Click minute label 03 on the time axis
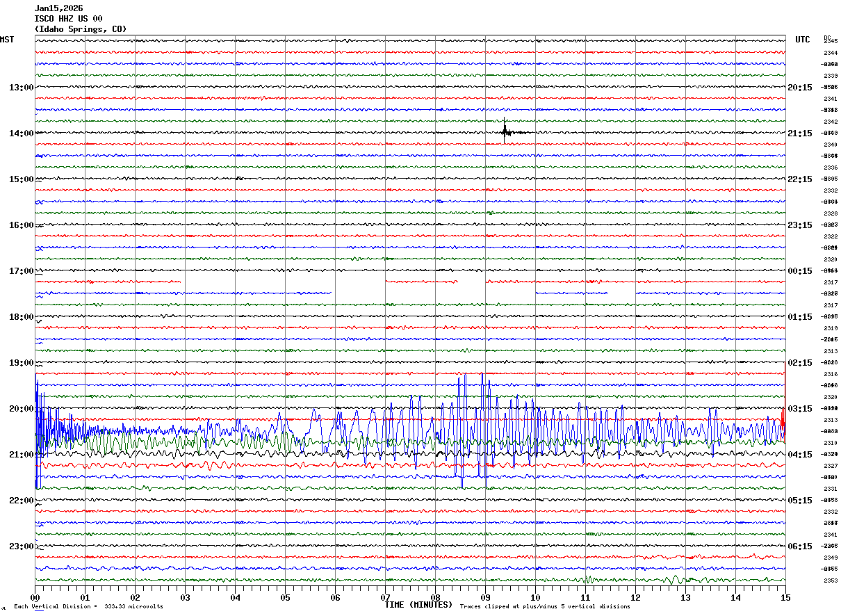Image resolution: width=841 pixels, height=616 pixels. coord(185,597)
